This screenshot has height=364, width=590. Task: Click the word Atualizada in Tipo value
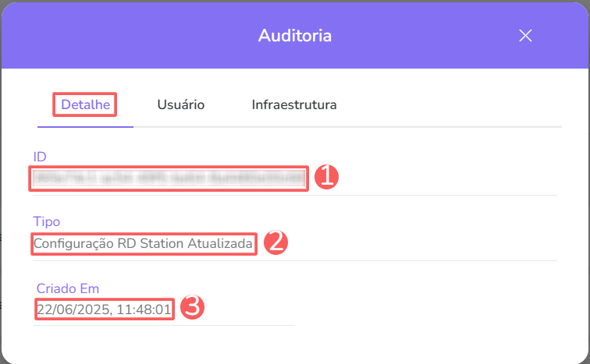[x=220, y=244]
